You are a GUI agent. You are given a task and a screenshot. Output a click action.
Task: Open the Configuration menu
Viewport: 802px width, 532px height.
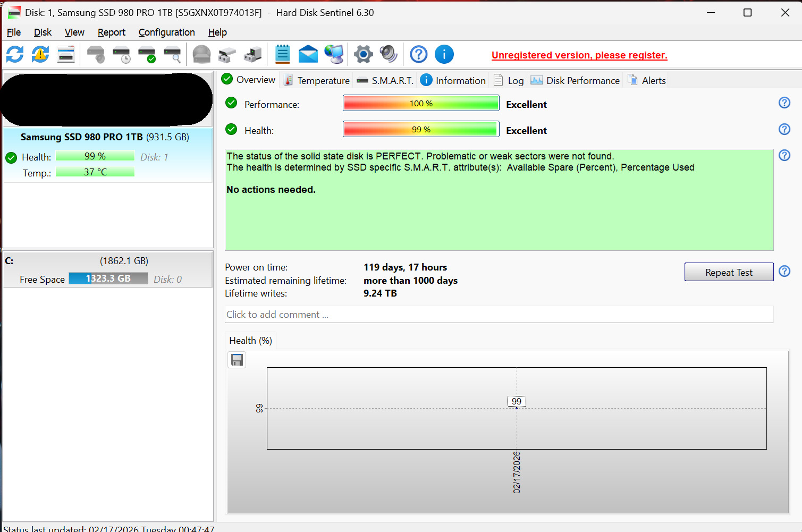[167, 32]
